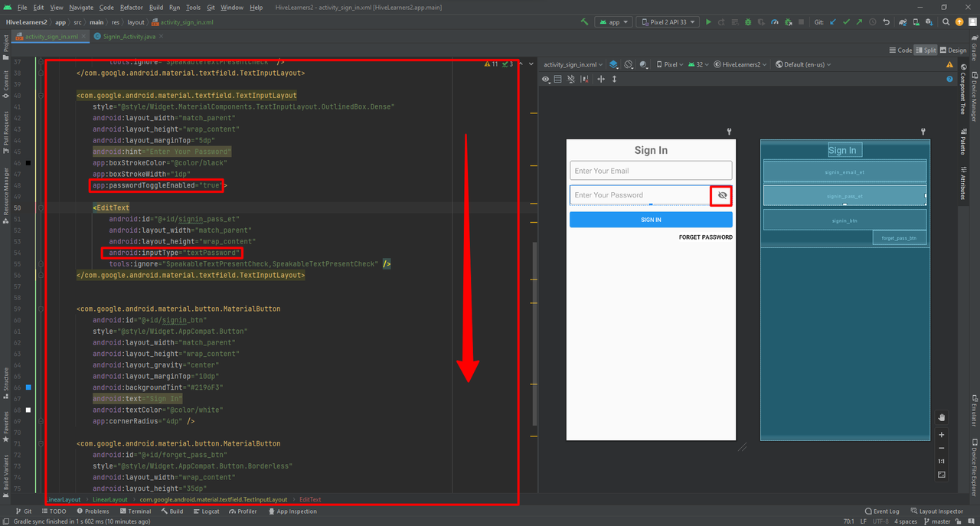The width and height of the screenshot is (980, 526).
Task: Open the app run configuration dropdown
Action: (x=613, y=22)
